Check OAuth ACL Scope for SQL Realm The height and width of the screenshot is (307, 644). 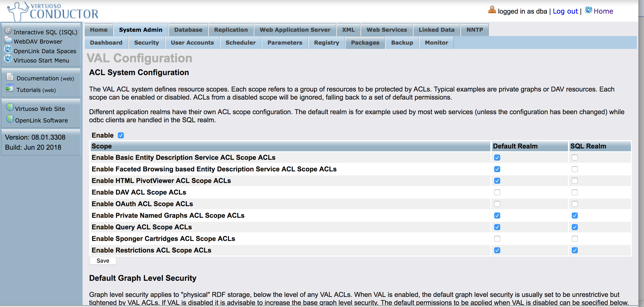[575, 204]
